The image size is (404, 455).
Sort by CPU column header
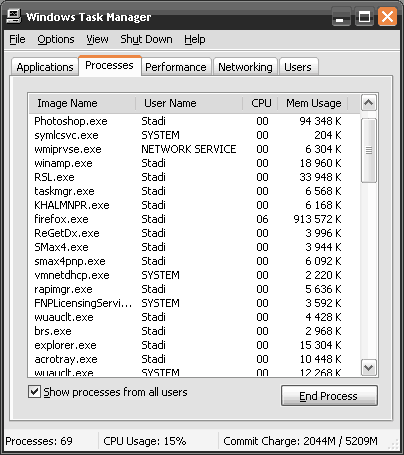tap(260, 103)
